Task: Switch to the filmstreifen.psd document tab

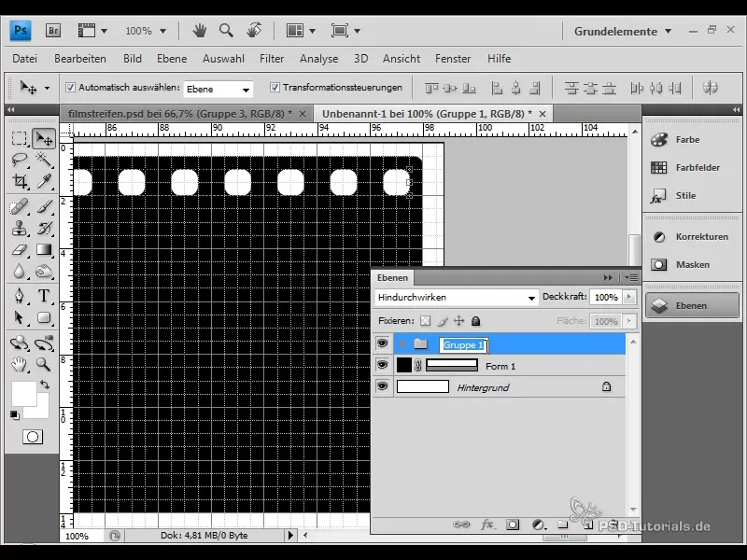Action: pyautogui.click(x=179, y=114)
